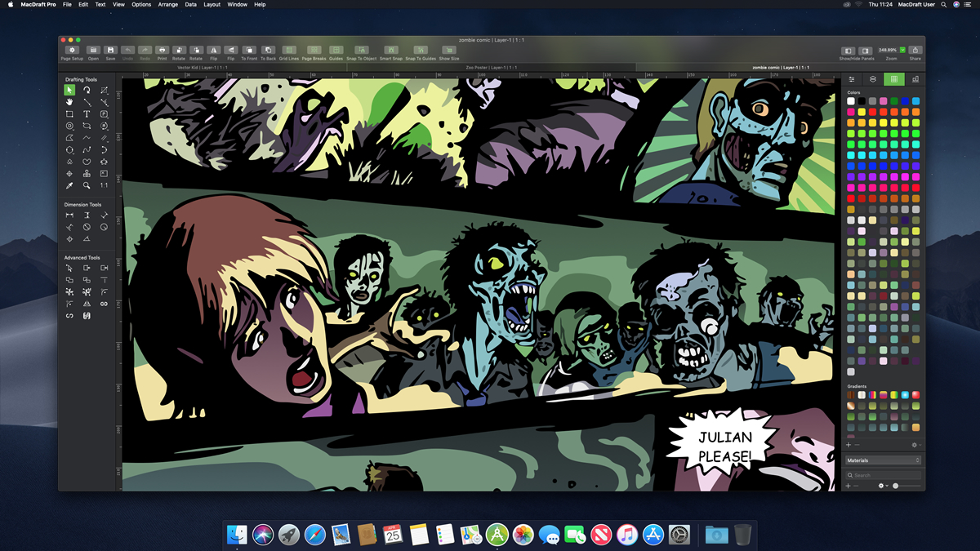980x551 pixels.
Task: Open the layers tab in the right panel
Action: (873, 79)
